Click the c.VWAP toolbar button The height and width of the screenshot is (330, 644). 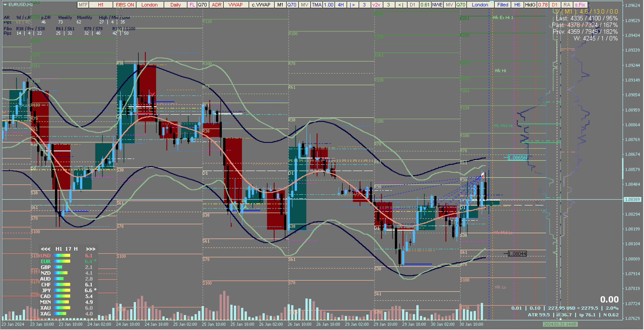pyautogui.click(x=261, y=4)
